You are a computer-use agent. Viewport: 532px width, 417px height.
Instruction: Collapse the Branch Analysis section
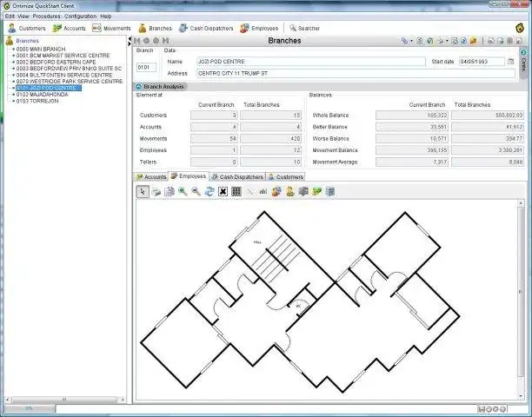coord(138,87)
